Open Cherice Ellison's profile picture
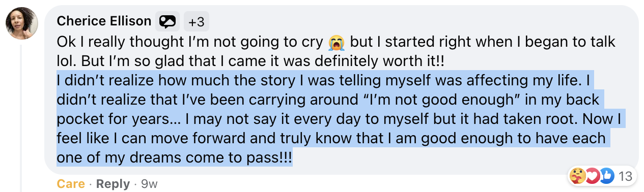Viewport: 644px width, 192px height. pyautogui.click(x=22, y=23)
